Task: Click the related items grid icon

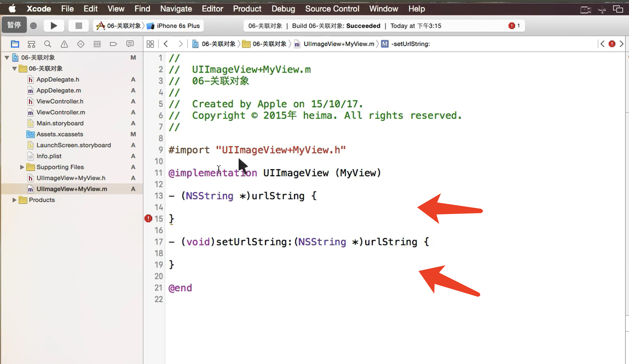Action: 150,44
